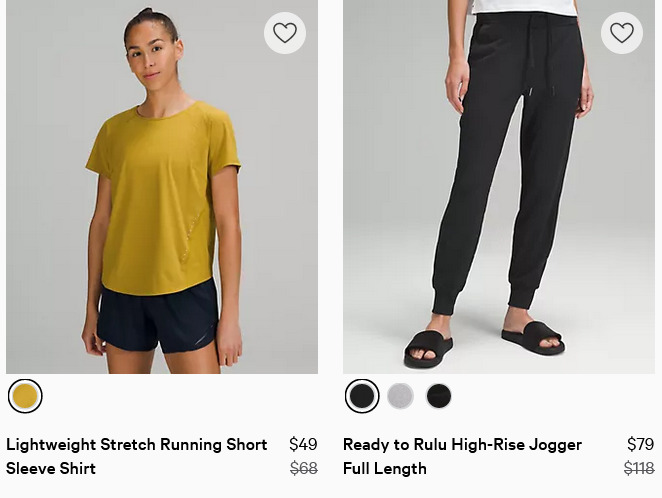This screenshot has width=662, height=498.
Task: Click the yellow shirt product photo
Action: (162, 187)
